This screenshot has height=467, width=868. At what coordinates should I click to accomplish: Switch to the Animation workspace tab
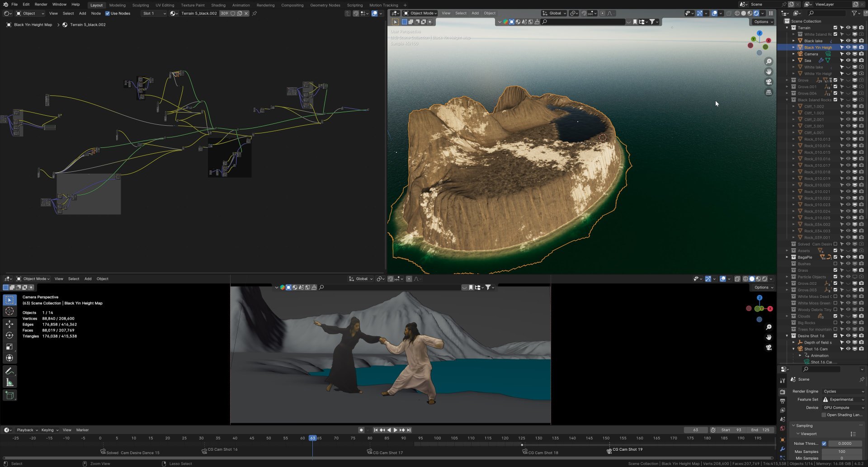click(x=241, y=5)
